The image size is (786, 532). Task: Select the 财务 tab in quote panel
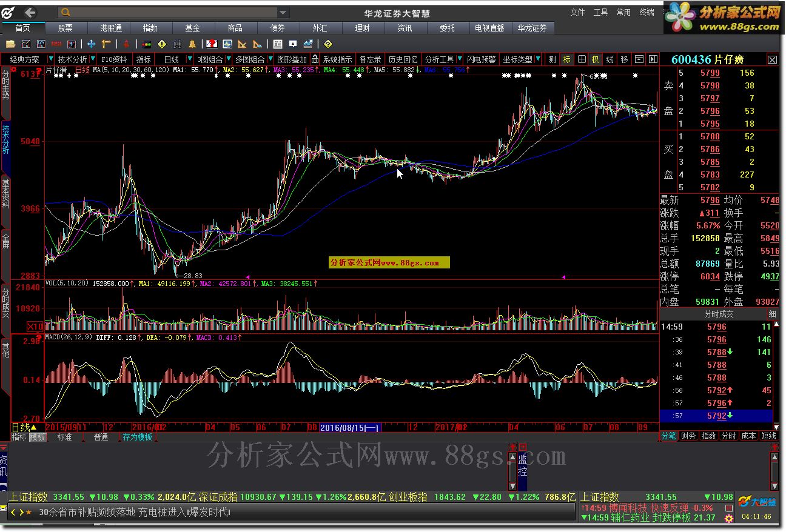688,436
